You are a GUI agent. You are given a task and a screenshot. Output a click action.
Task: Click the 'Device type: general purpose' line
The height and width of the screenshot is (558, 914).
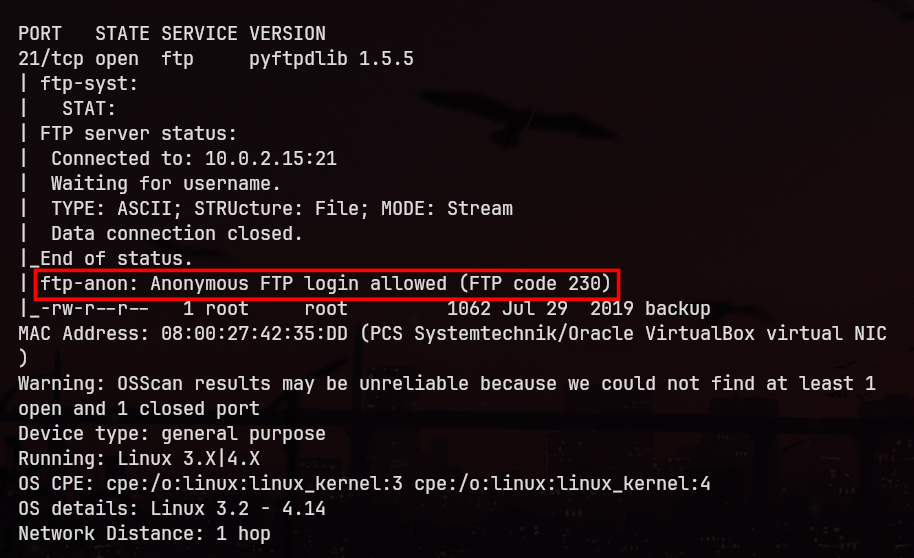[x=172, y=434]
